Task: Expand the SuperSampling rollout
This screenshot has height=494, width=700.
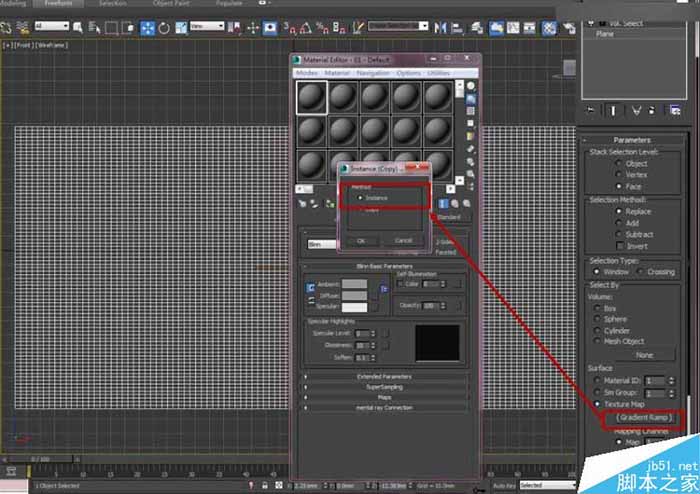Action: pyautogui.click(x=384, y=387)
